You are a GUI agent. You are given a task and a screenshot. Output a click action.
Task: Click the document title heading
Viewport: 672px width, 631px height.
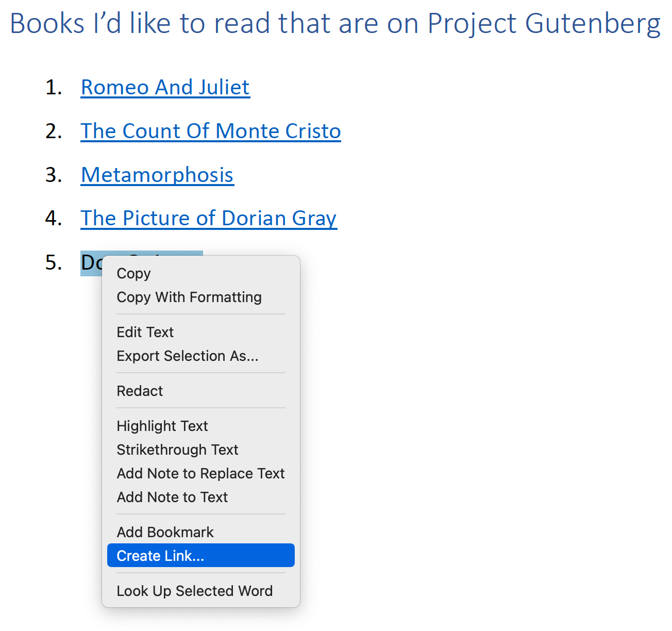[335, 23]
